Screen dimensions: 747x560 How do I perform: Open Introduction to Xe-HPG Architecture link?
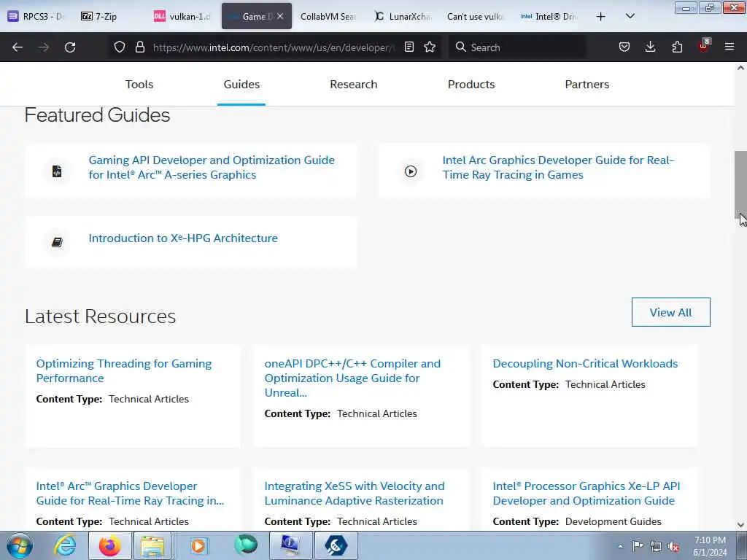(x=183, y=238)
